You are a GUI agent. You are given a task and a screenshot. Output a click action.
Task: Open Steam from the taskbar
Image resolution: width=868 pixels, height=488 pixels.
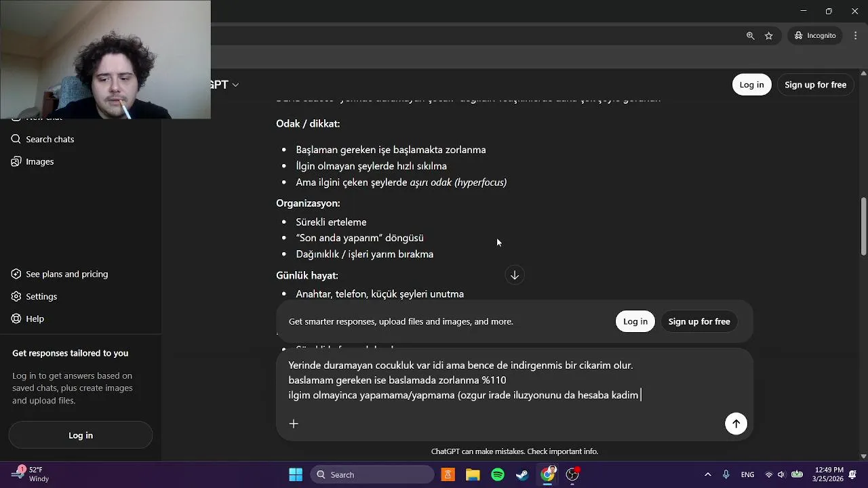pos(522,474)
